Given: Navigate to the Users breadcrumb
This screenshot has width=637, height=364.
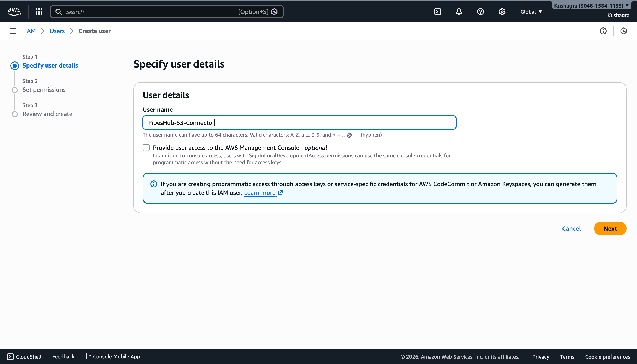Looking at the screenshot, I should [57, 31].
